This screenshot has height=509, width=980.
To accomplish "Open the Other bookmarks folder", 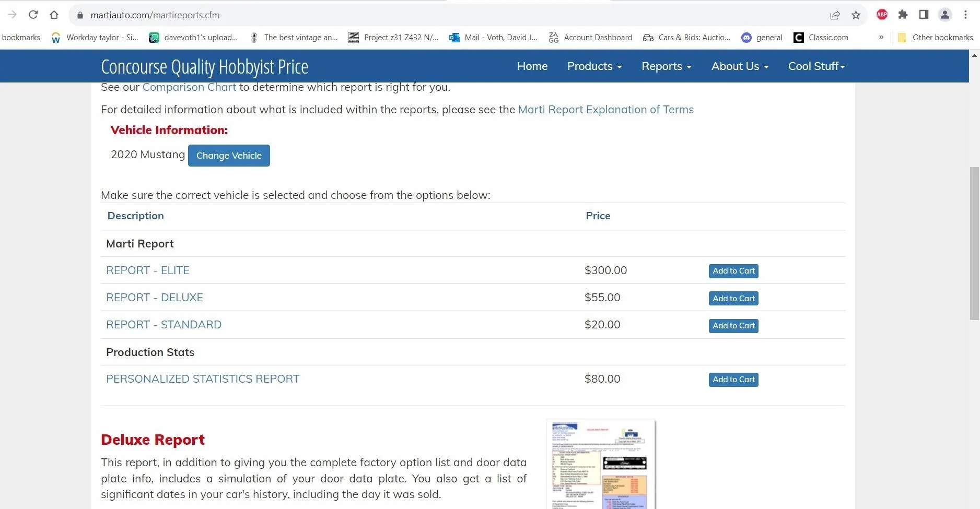I will tap(935, 38).
